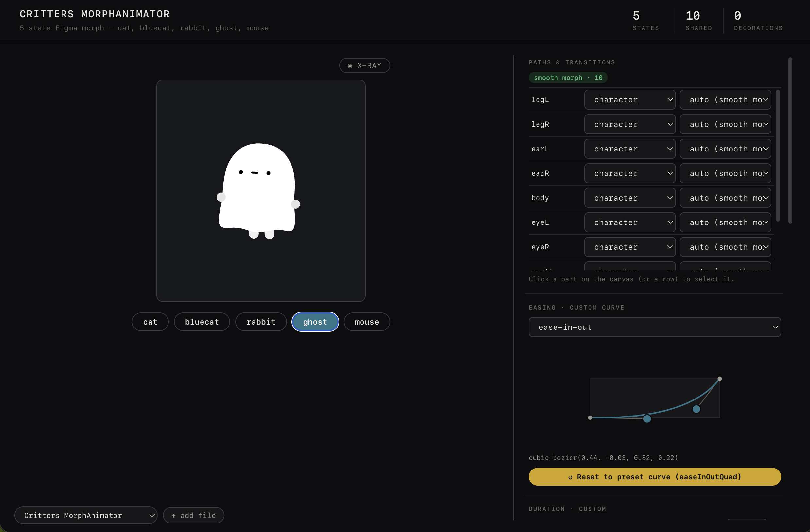The width and height of the screenshot is (810, 532).
Task: Open the eyeR auto transition dropdown
Action: tap(725, 247)
